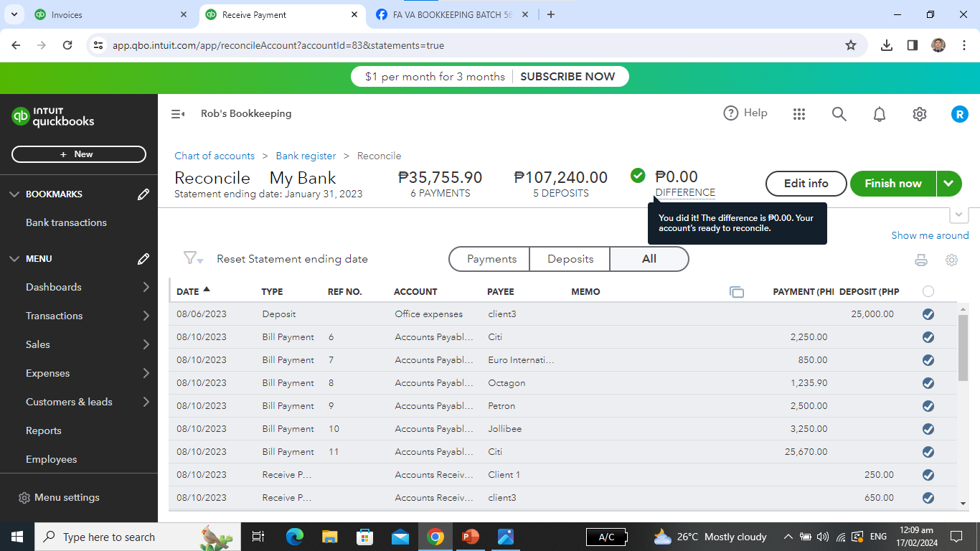This screenshot has width=980, height=551.
Task: Switch to the Payments filter tab
Action: click(x=491, y=259)
